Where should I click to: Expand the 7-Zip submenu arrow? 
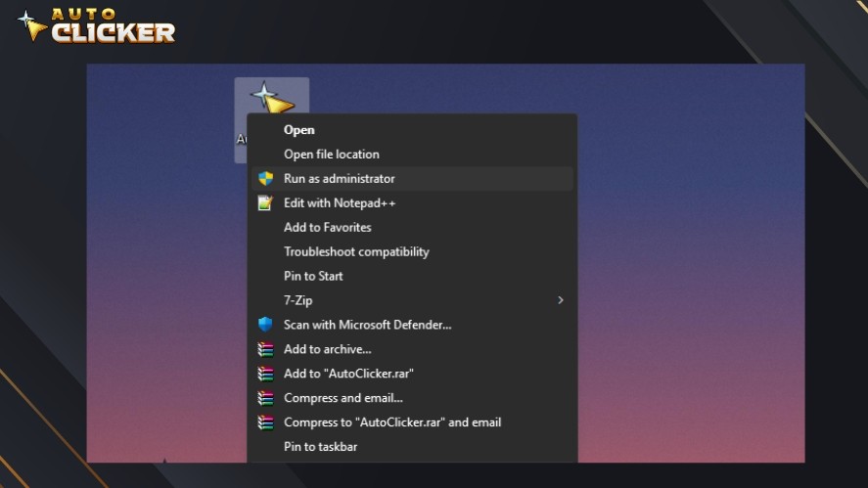coord(560,300)
